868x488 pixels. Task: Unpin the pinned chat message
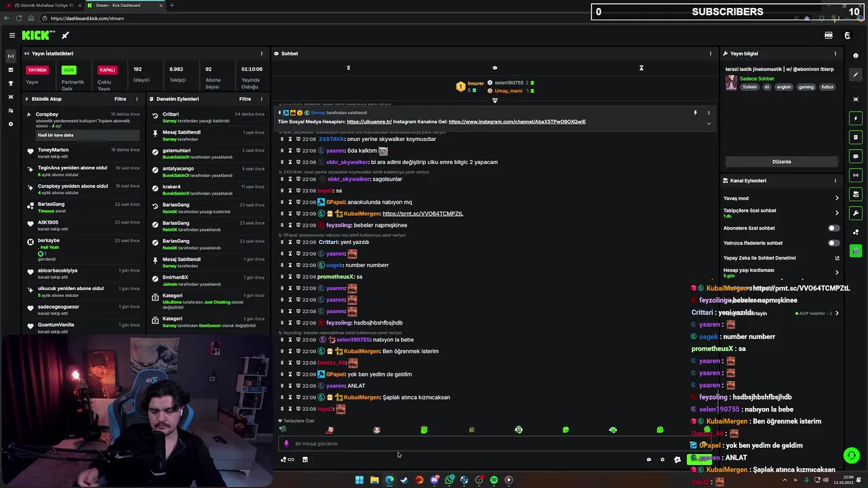(x=695, y=113)
